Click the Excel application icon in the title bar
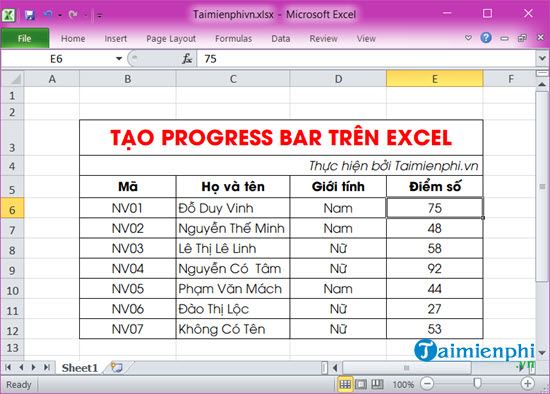 coord(8,15)
